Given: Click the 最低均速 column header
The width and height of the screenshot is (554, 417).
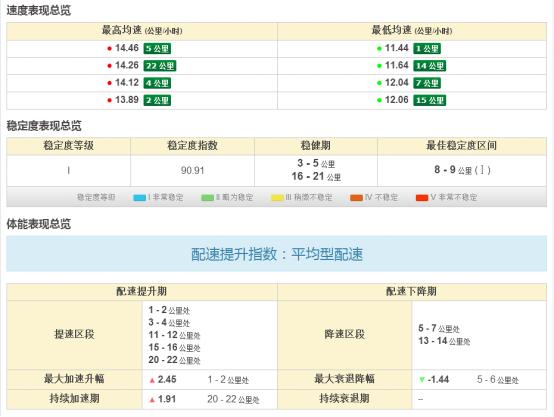Looking at the screenshot, I should [x=412, y=30].
